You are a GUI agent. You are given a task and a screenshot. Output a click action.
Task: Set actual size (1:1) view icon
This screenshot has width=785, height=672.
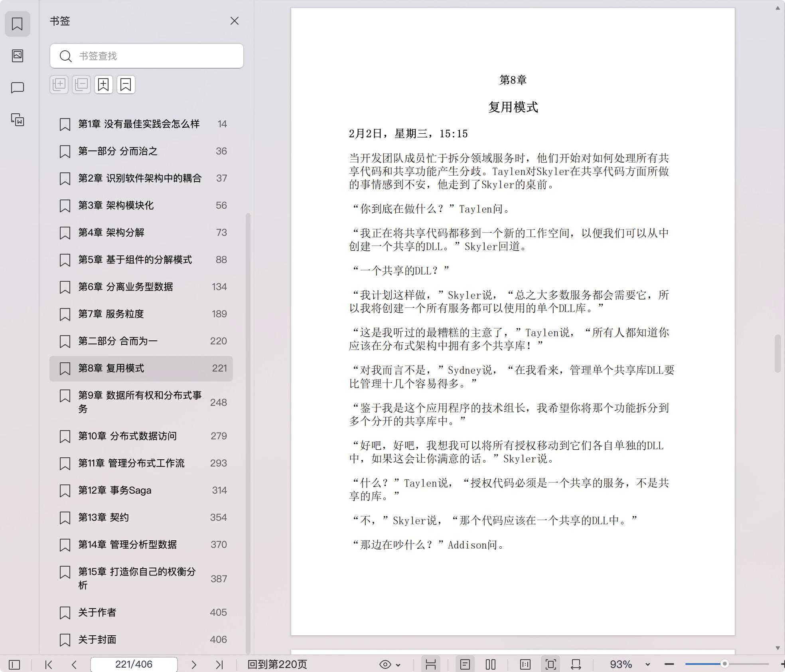pos(525,664)
